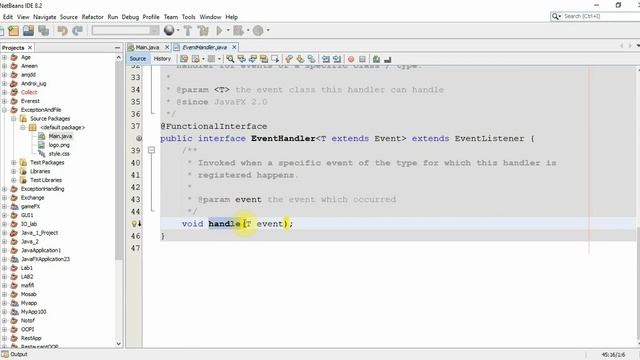
Task: Toggle Rectangular Selection in editor toolbar
Action: (x=275, y=59)
